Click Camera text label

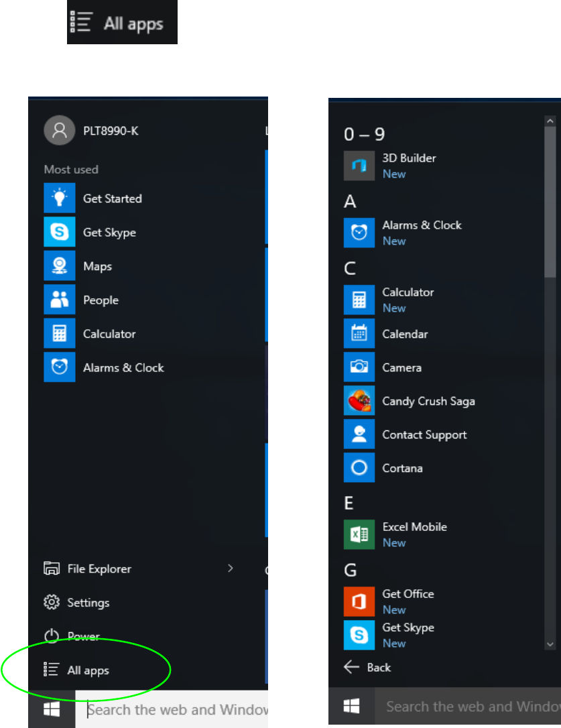pyautogui.click(x=401, y=368)
